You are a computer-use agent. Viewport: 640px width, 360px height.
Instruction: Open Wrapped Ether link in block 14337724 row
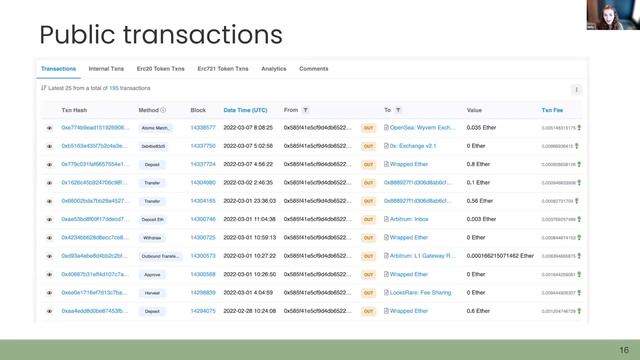click(409, 164)
